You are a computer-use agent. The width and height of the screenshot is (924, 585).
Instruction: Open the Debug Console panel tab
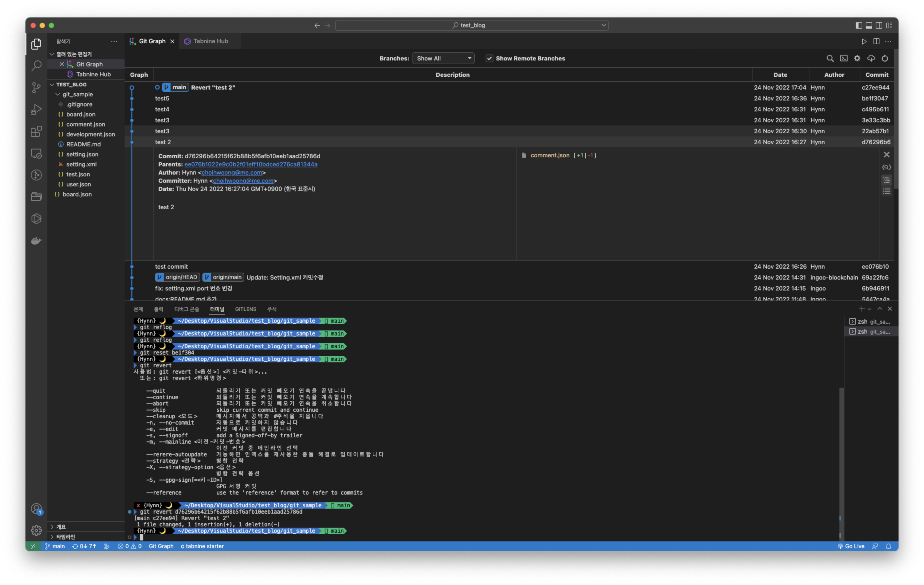click(x=187, y=309)
